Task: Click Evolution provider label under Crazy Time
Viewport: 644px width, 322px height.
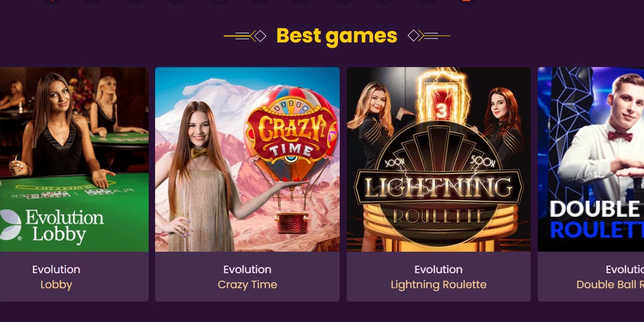Action: 247,269
